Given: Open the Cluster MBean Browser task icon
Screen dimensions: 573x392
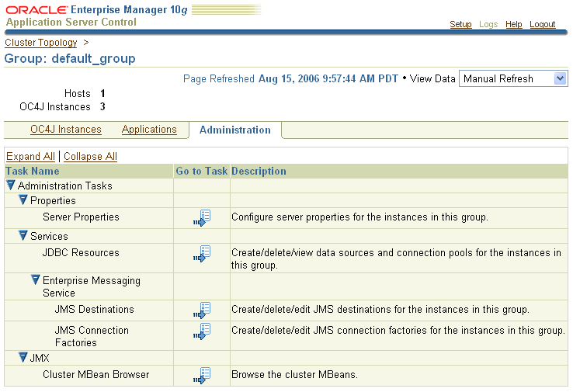Looking at the screenshot, I should [202, 376].
